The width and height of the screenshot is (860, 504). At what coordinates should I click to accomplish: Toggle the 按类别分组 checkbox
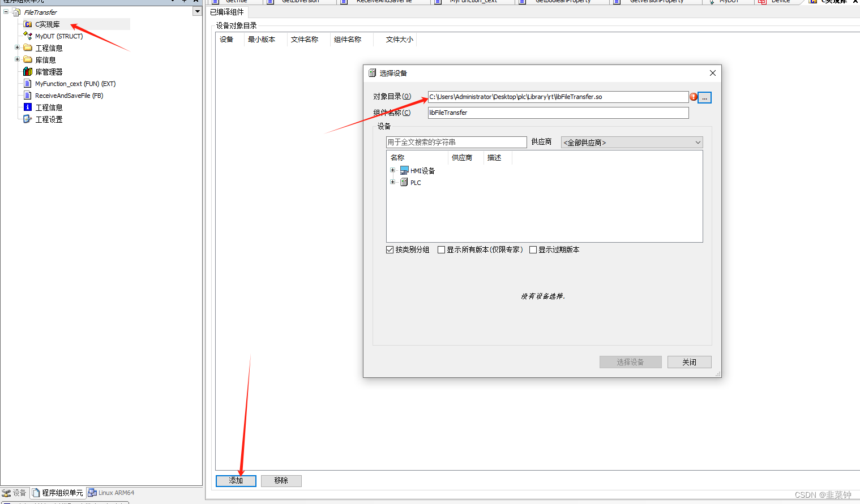click(390, 249)
